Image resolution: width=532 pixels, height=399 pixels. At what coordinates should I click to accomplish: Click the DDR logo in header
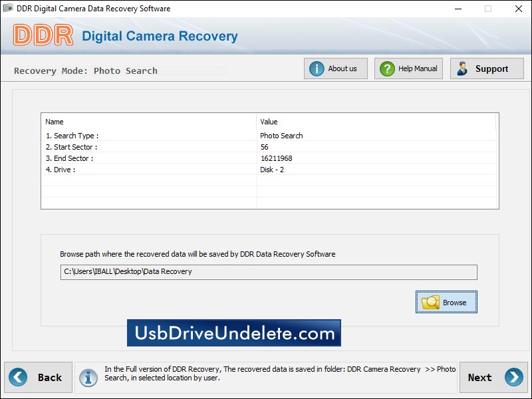pos(43,35)
